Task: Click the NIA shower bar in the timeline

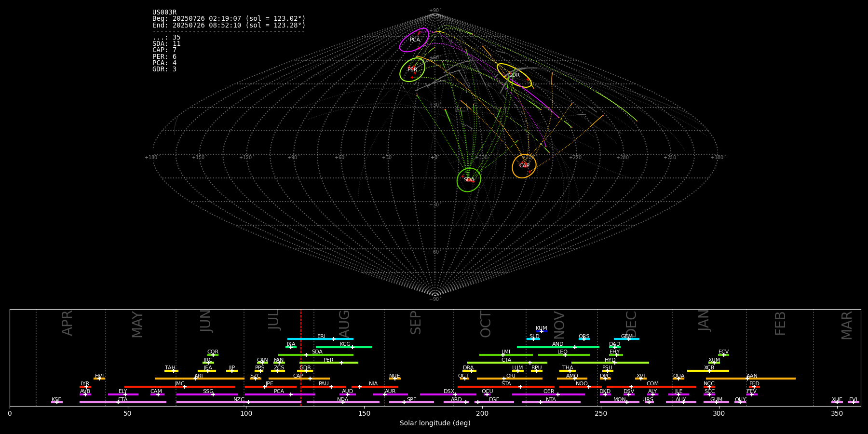Action: point(375,387)
